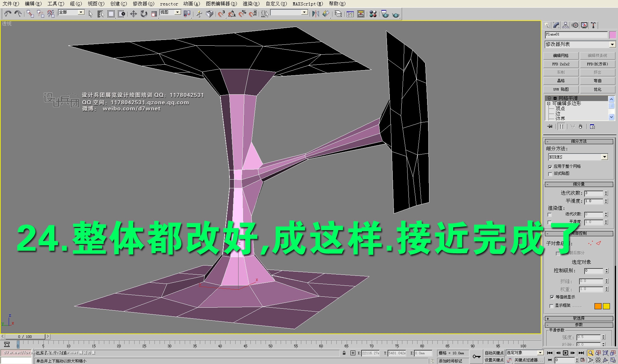Select the Select and Link tool
Screen dimensions: 618x364
tap(30, 14)
